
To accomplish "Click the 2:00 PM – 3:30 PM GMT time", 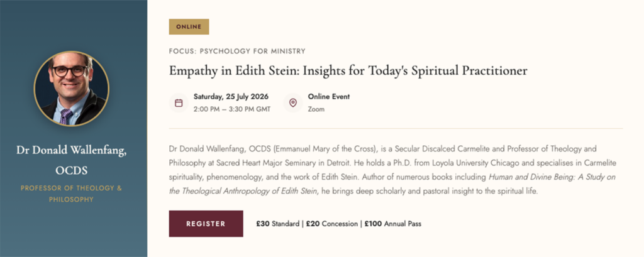I will pos(232,109).
